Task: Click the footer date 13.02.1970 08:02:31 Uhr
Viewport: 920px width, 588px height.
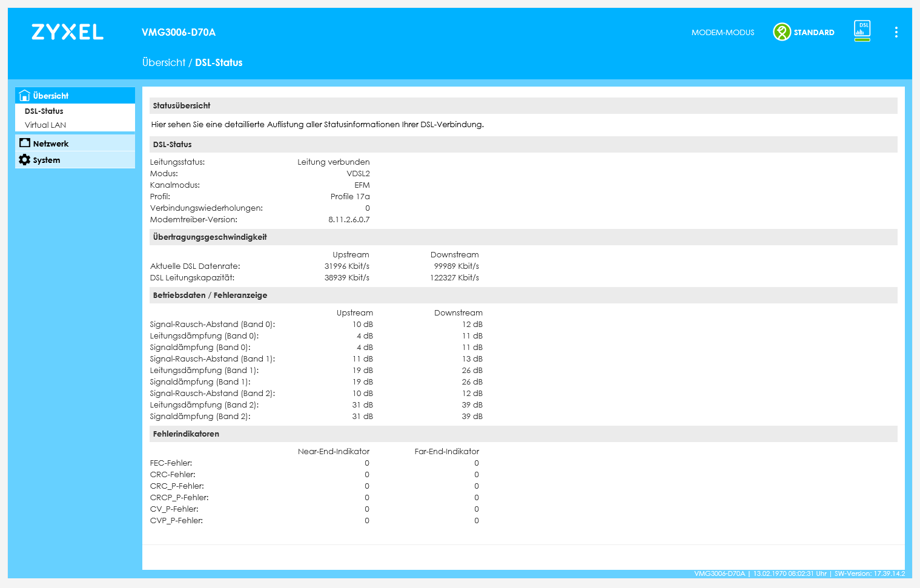Action: (x=790, y=573)
